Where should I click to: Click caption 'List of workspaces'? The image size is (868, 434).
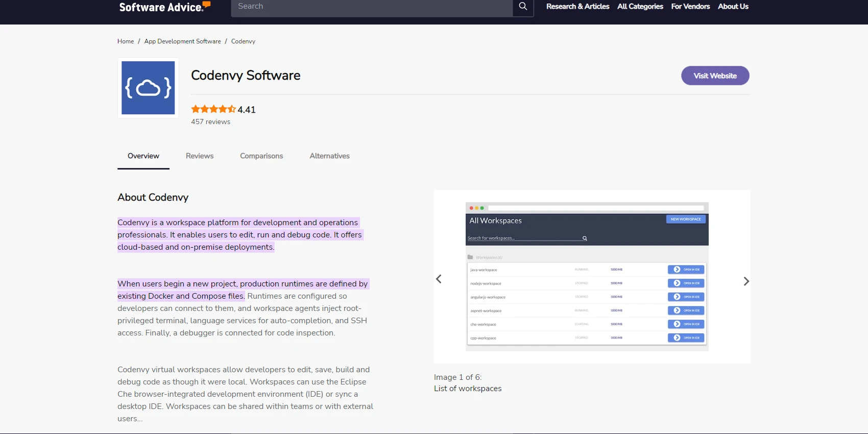pos(468,389)
